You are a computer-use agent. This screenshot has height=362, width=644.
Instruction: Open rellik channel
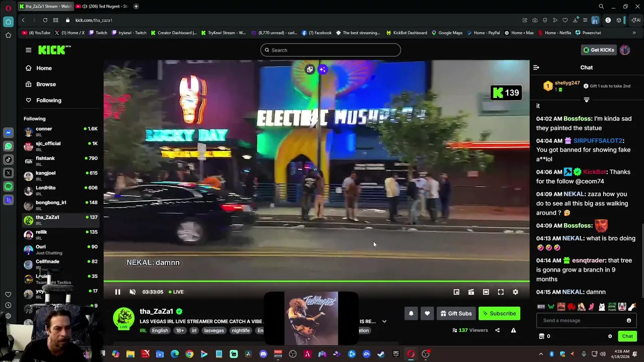tap(60, 235)
